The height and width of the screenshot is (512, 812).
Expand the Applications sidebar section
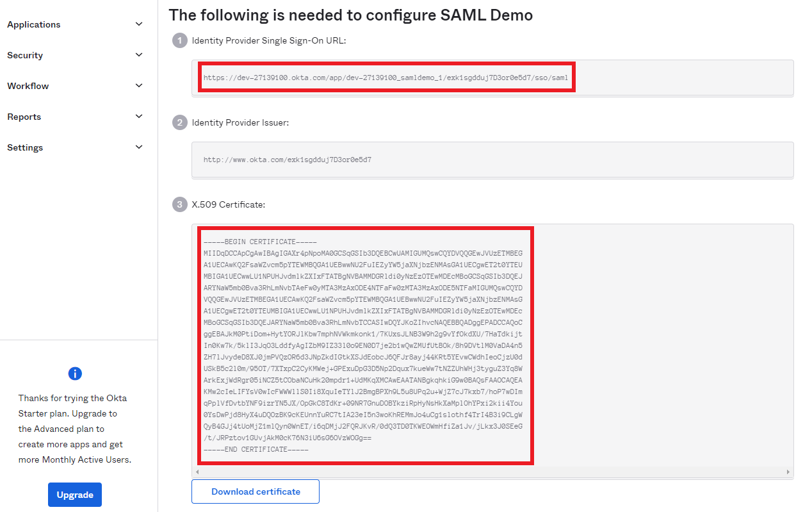[x=138, y=24]
